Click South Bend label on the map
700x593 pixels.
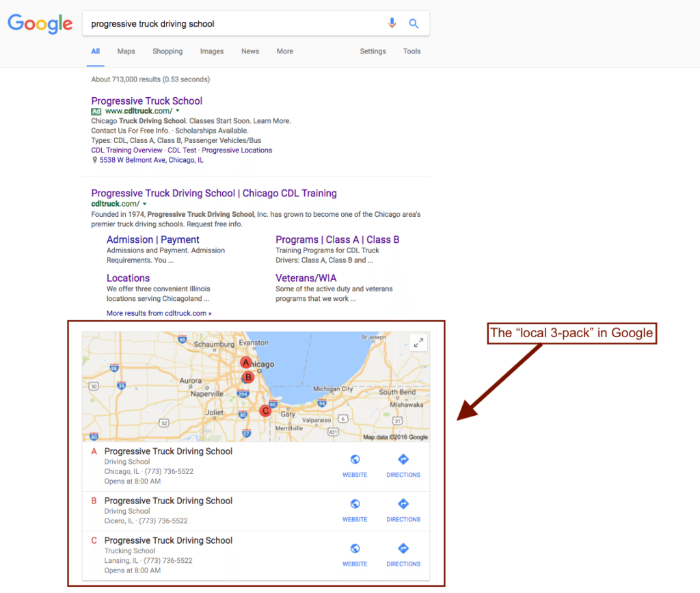coord(397,392)
